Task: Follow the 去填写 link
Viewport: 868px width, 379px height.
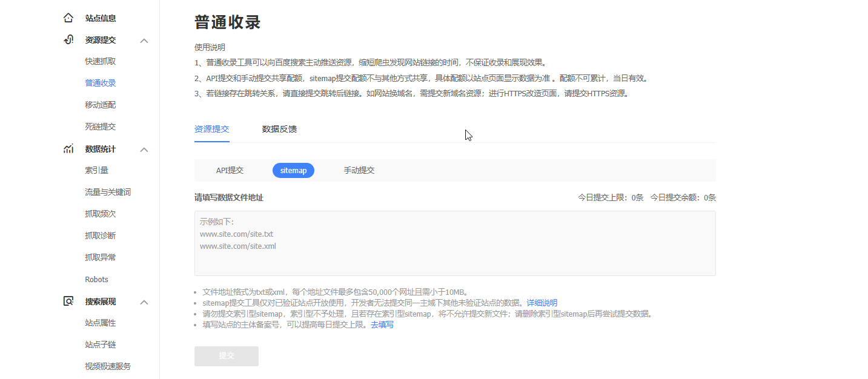Action: click(382, 325)
